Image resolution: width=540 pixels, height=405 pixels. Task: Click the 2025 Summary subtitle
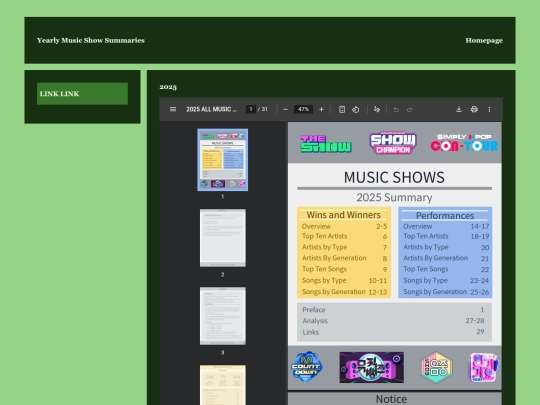point(394,197)
